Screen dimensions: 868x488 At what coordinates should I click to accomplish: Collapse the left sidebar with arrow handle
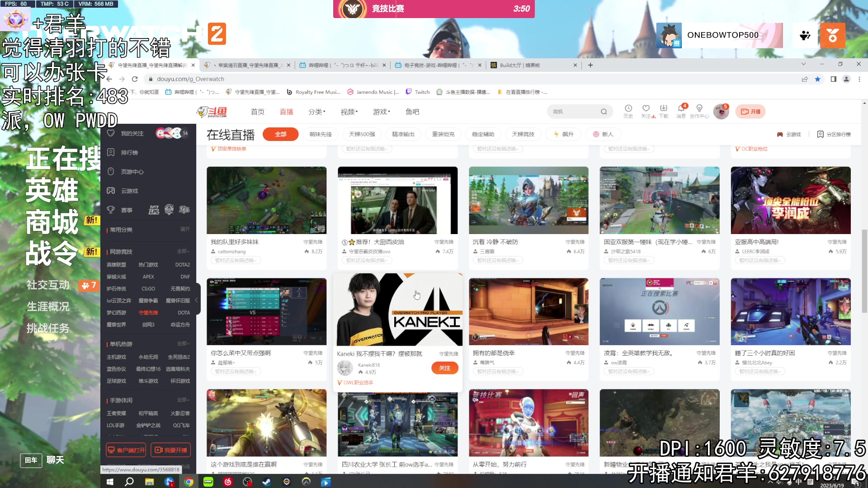pyautogui.click(x=196, y=300)
